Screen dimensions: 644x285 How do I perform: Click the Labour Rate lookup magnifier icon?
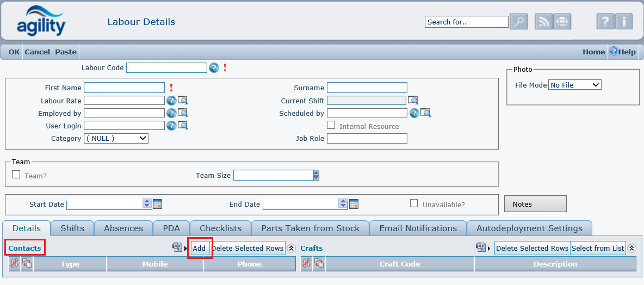click(x=183, y=100)
